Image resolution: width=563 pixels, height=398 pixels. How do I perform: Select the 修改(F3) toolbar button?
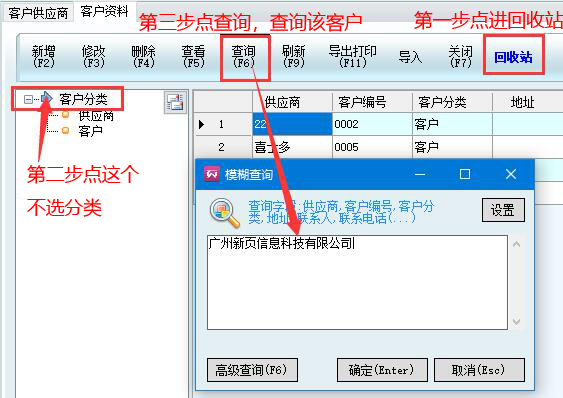coord(93,57)
